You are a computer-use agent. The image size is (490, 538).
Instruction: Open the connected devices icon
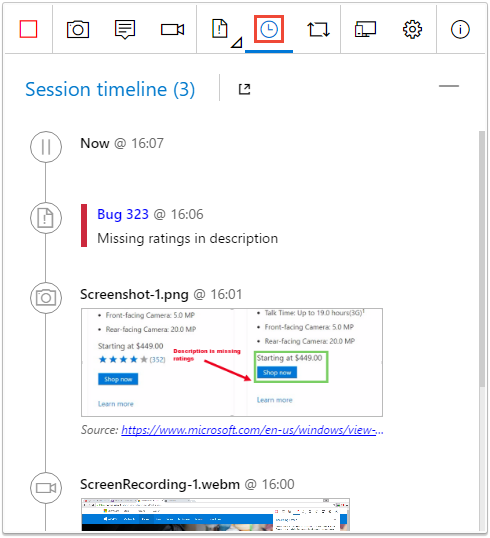click(x=365, y=29)
